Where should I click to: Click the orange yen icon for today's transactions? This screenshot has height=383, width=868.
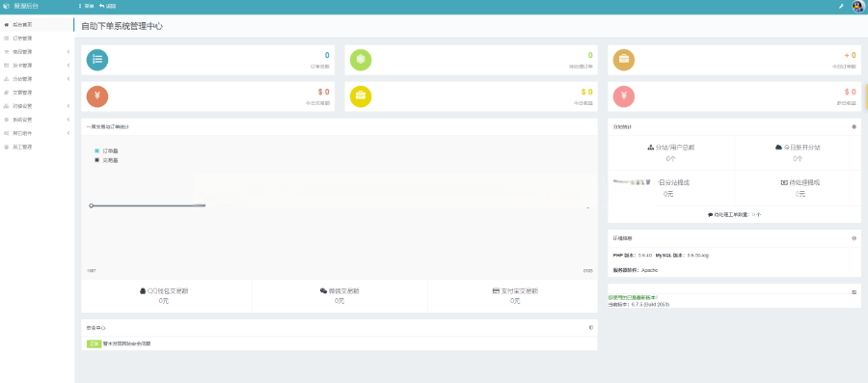tap(97, 96)
